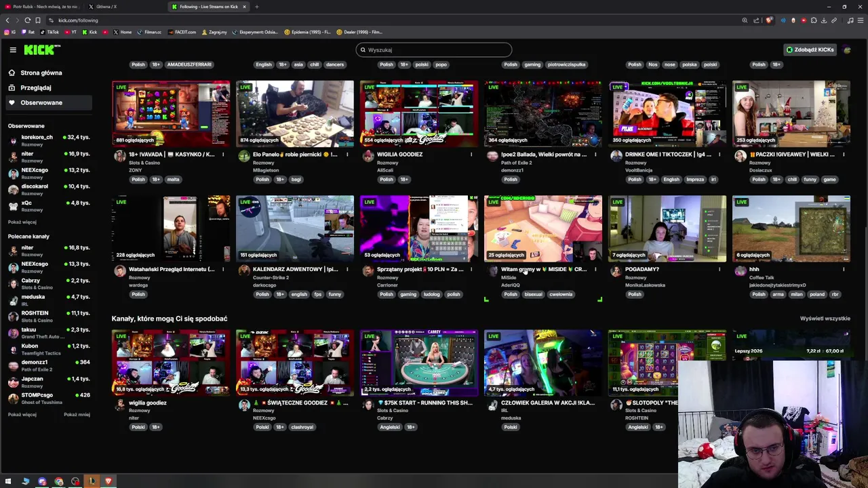Open the browser downloads icon
Image resolution: width=868 pixels, height=488 pixels.
[x=824, y=20]
